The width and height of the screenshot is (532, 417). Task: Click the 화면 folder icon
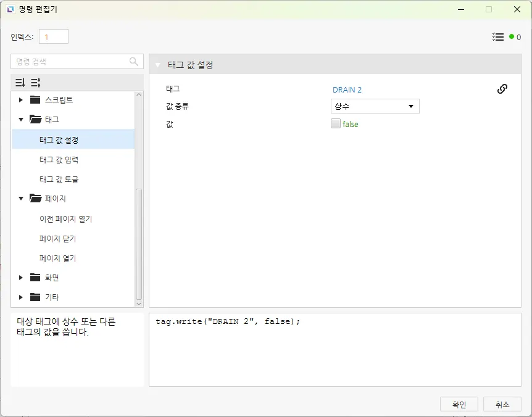[35, 278]
